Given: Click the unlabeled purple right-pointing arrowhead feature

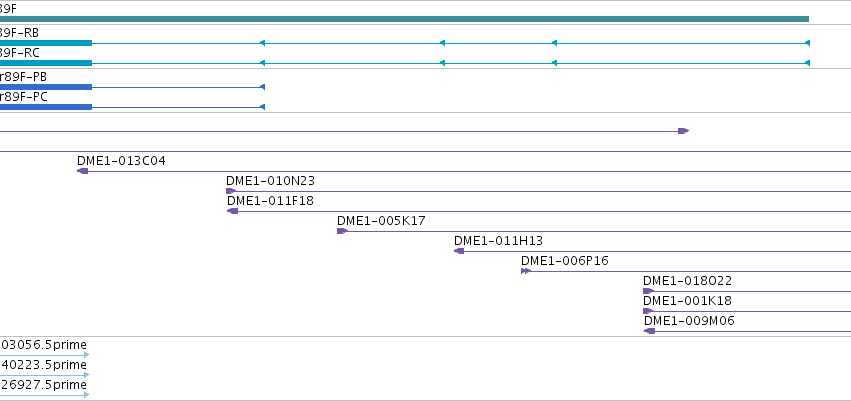Looking at the screenshot, I should coord(684,131).
